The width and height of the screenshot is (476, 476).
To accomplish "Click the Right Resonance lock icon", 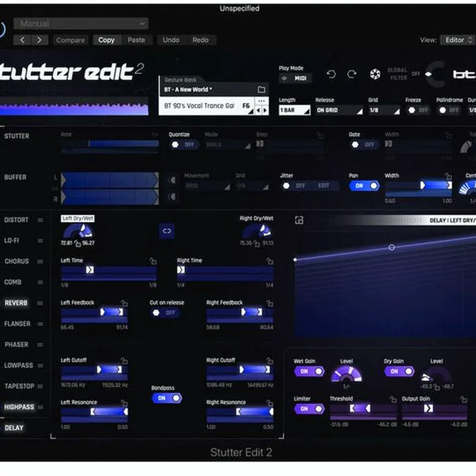I will 270,403.
